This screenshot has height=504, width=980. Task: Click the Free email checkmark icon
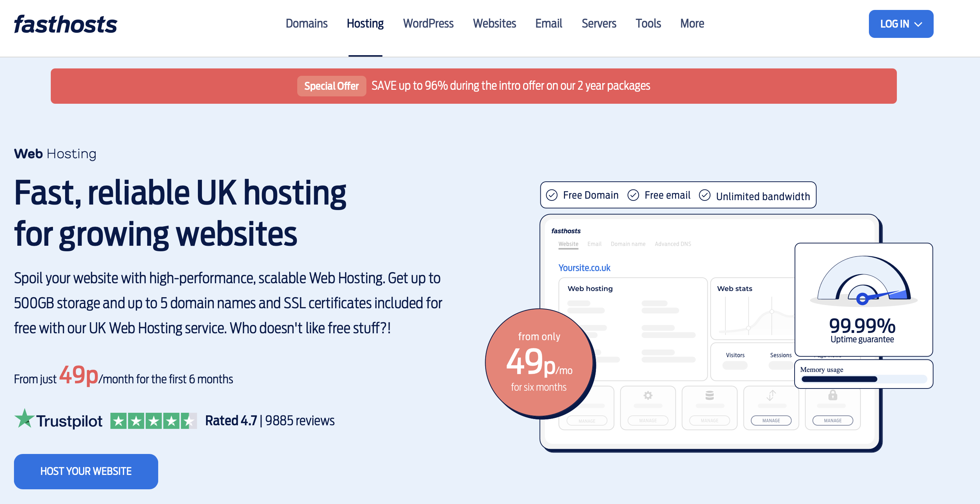[633, 195]
